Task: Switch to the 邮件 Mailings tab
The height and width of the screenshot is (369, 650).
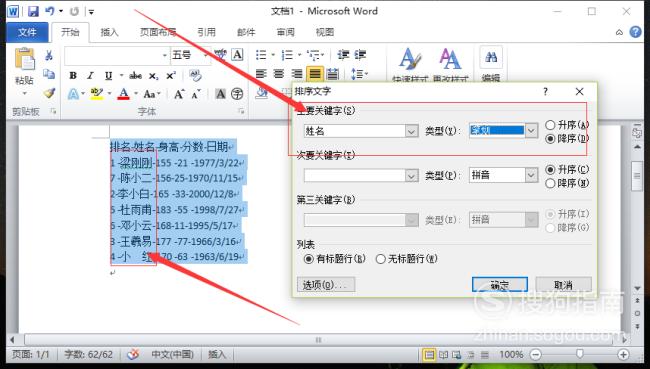Action: tap(246, 32)
